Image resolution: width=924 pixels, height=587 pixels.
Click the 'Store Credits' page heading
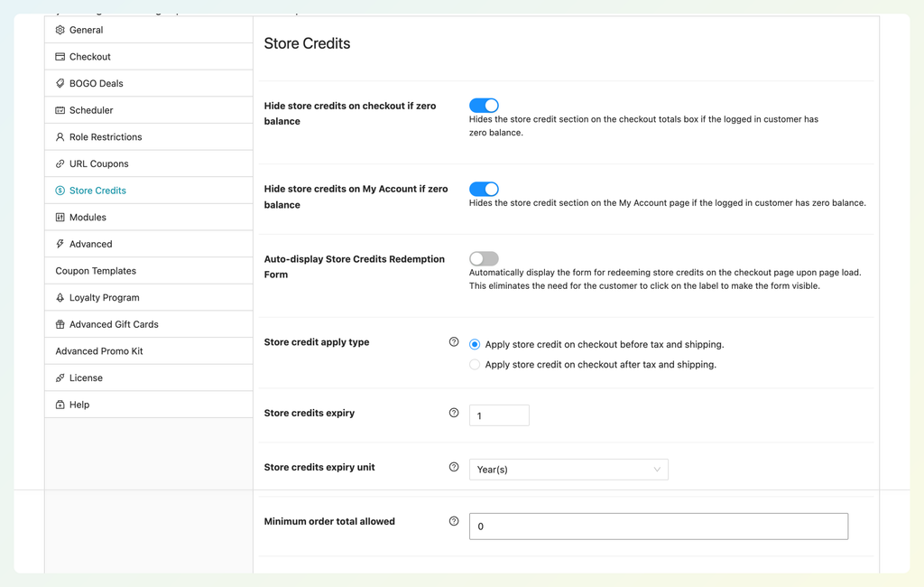tap(307, 43)
